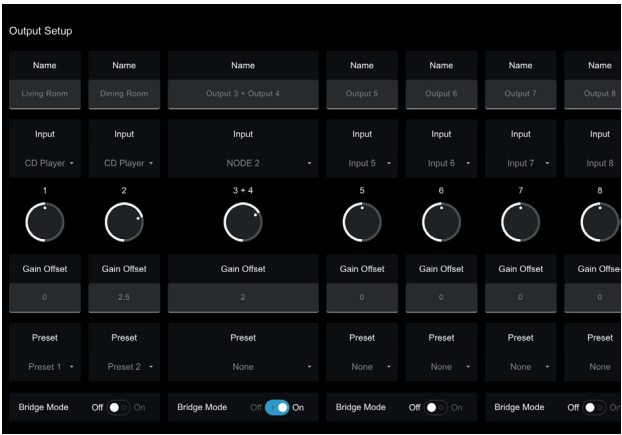Open the Preset 1 dropdown
The height and width of the screenshot is (435, 622).
[x=45, y=367]
